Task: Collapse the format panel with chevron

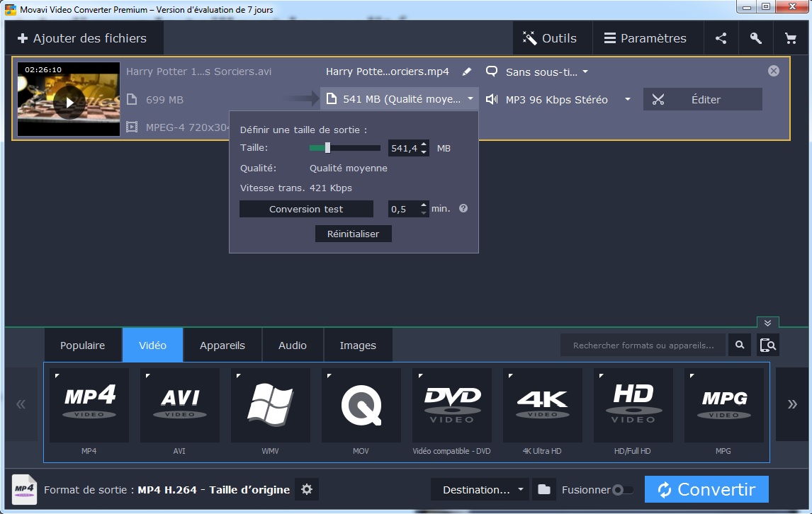Action: 767,323
